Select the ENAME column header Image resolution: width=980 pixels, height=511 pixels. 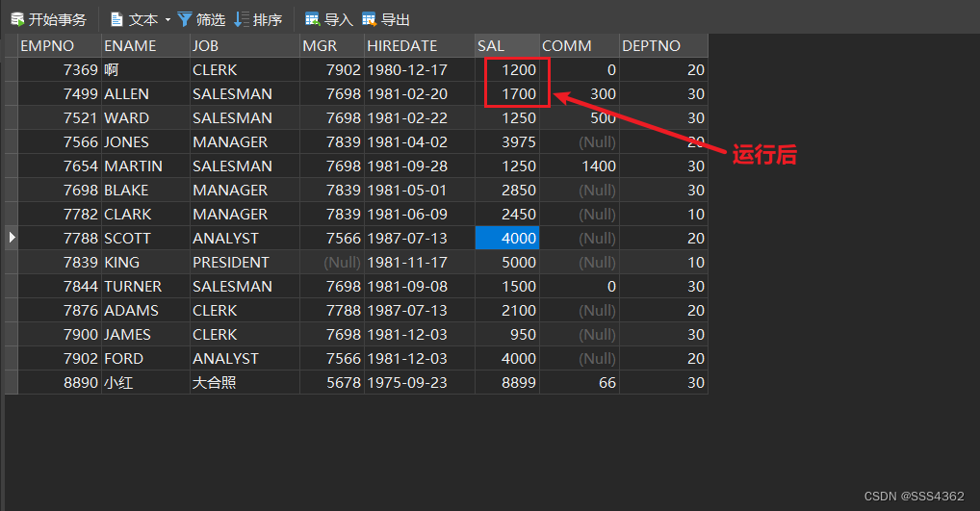click(x=145, y=45)
